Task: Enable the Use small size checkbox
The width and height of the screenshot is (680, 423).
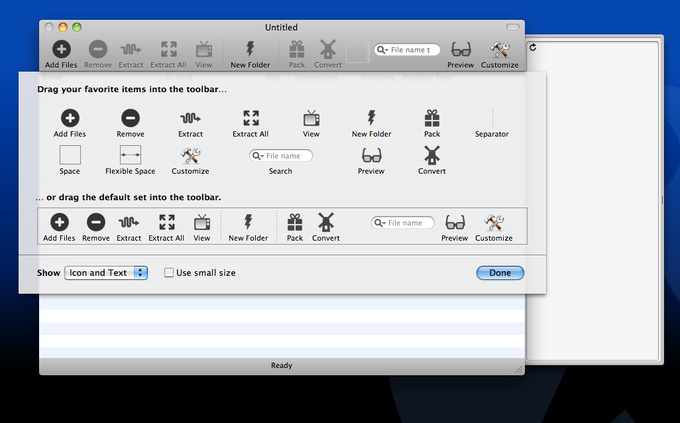Action: (169, 272)
